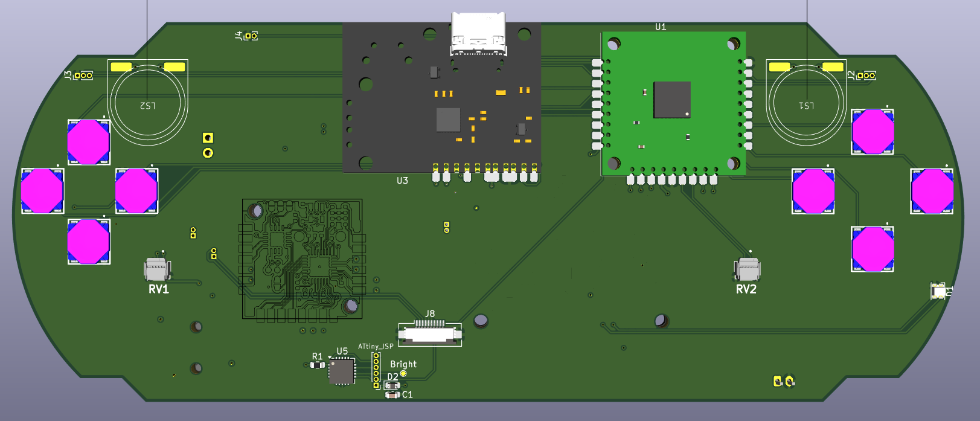Select the white D1 LED component
Image resolution: width=980 pixels, height=421 pixels.
pos(938,292)
